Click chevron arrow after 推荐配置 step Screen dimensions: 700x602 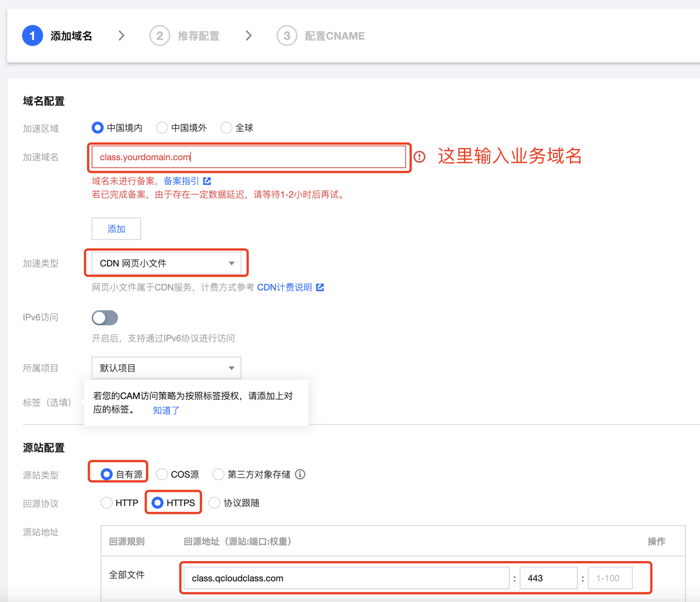click(x=248, y=36)
